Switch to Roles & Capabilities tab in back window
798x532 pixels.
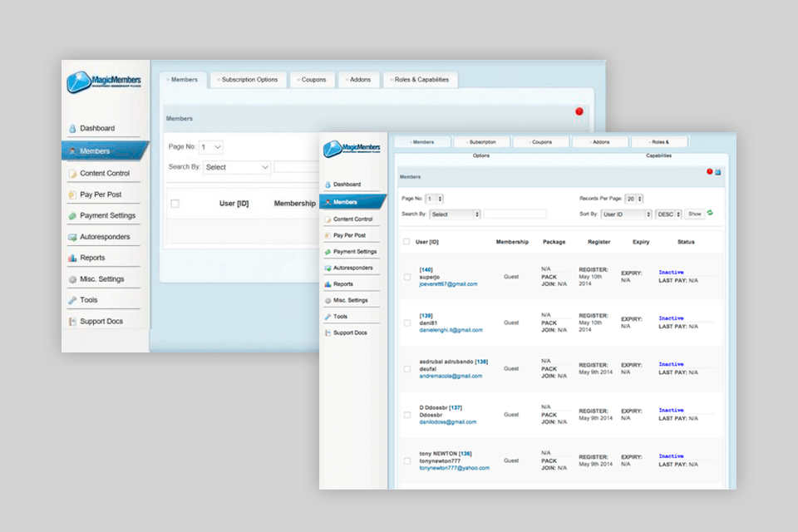coord(421,80)
